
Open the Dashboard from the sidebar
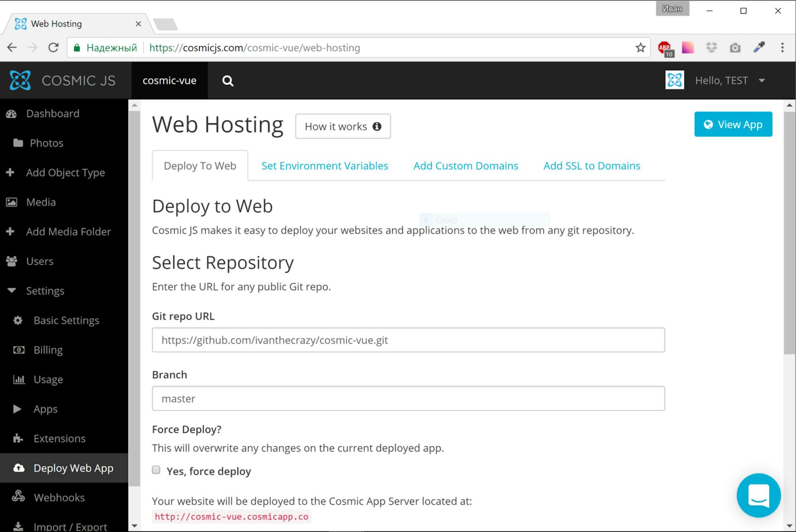[53, 113]
